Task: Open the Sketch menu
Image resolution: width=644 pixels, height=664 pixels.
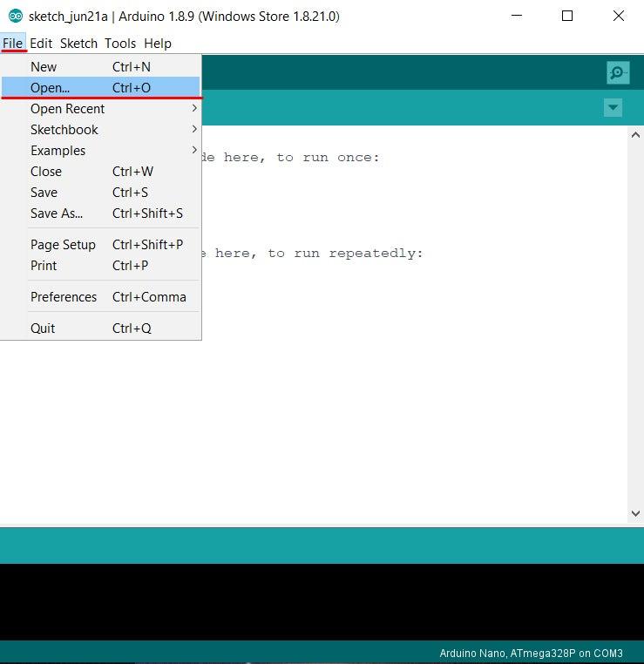Action: click(78, 44)
